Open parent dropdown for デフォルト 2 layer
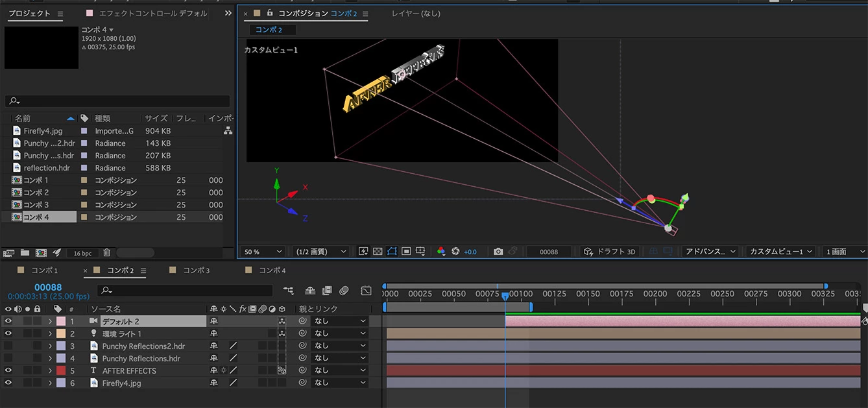868x408 pixels. coord(340,321)
